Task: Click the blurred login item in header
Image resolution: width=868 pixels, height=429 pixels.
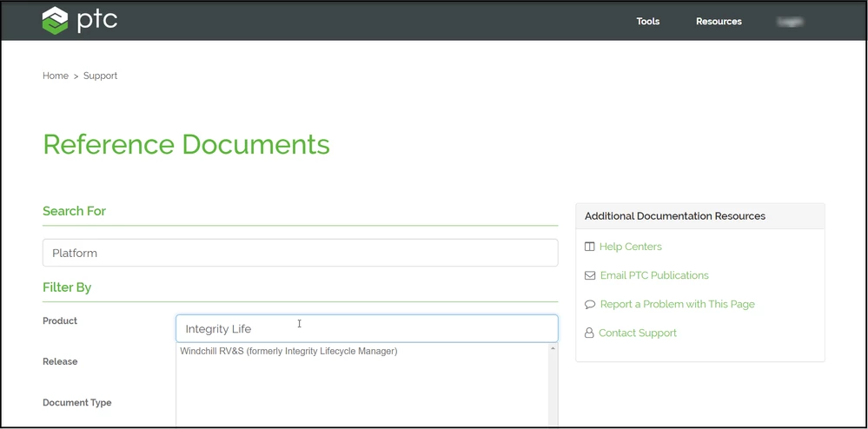Action: (x=790, y=22)
